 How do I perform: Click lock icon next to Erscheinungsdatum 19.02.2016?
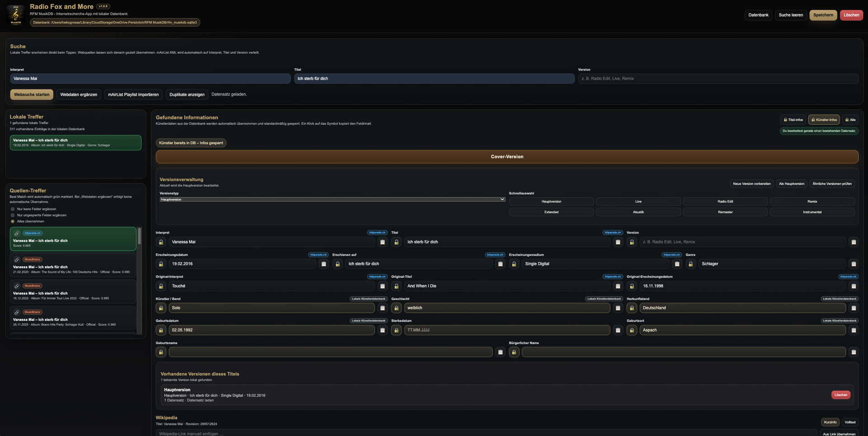(x=161, y=264)
